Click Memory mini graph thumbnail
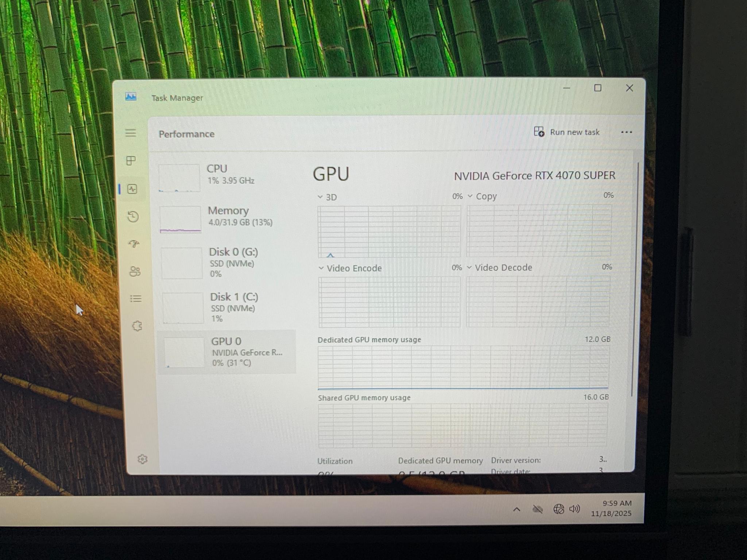The image size is (747, 560). tap(180, 219)
